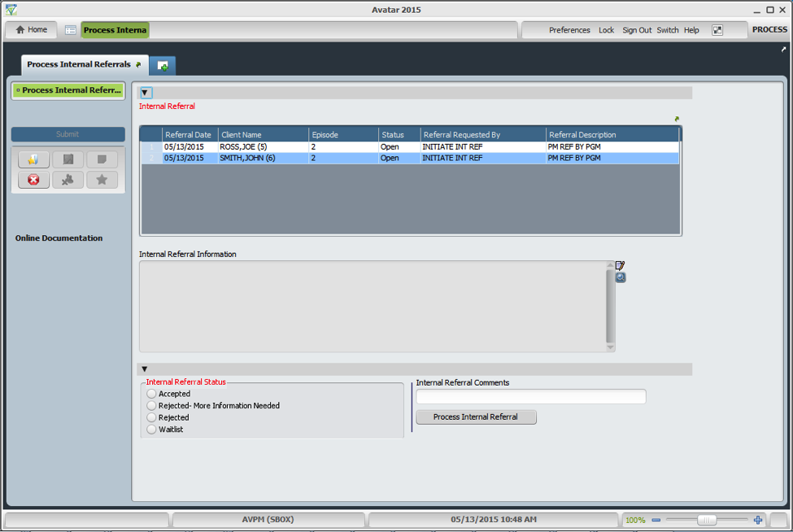Click the star favorites icon in the sidebar

[102, 179]
